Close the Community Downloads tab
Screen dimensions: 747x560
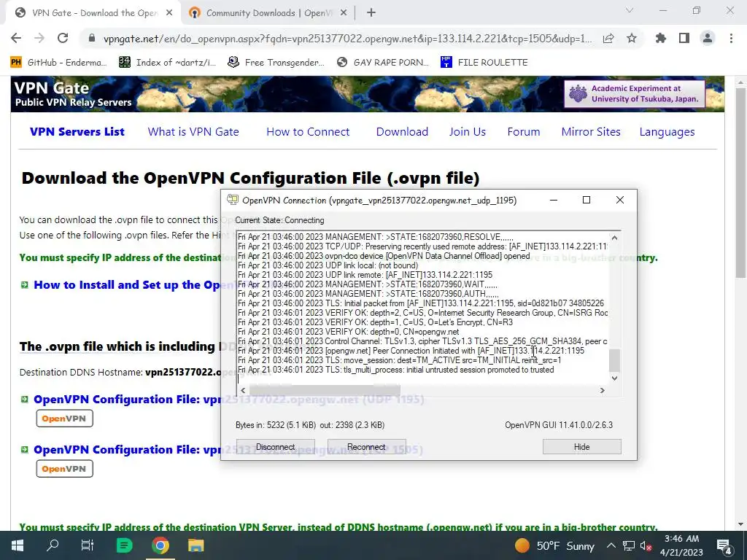pos(344,13)
